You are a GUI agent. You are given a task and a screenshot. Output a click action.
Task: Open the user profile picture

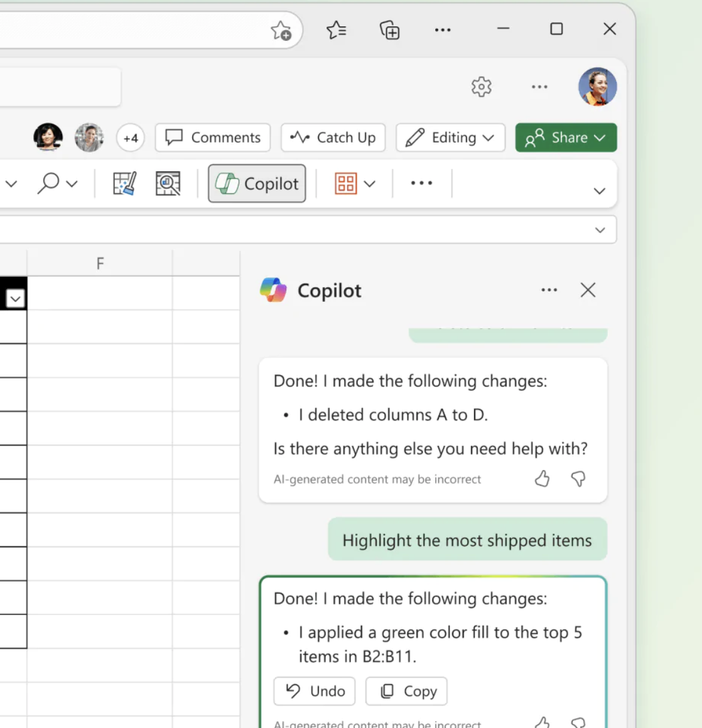coord(598,87)
